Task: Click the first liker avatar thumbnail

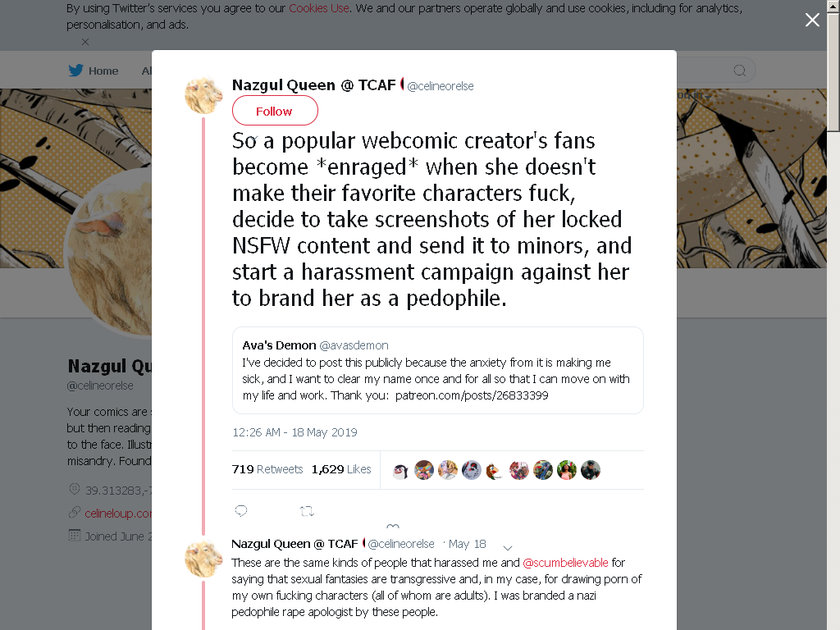Action: pyautogui.click(x=400, y=470)
